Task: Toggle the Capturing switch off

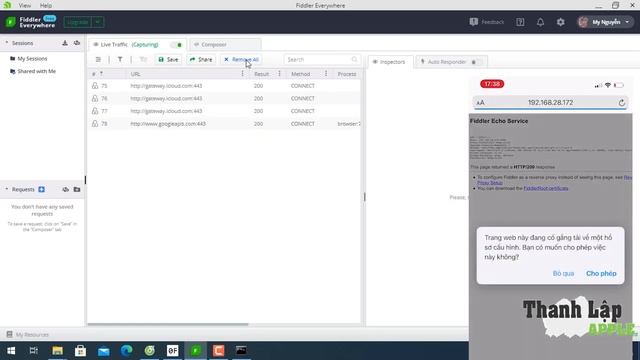Action: [177, 45]
